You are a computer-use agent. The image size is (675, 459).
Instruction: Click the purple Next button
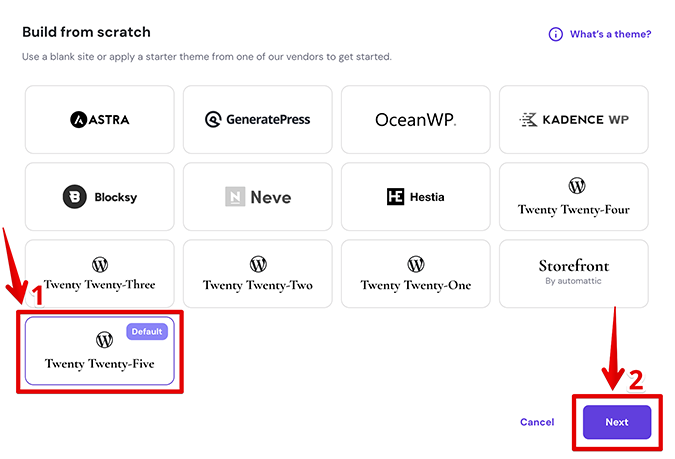coord(617,422)
